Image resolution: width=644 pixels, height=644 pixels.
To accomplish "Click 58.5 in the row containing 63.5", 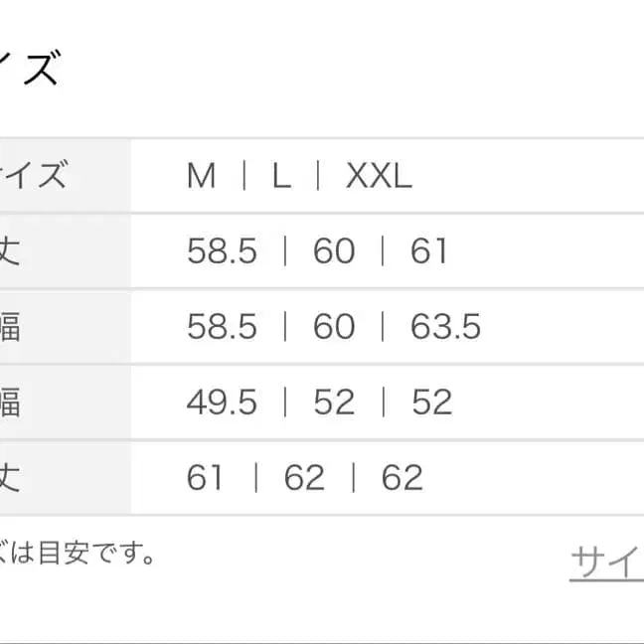I will pos(222,327).
